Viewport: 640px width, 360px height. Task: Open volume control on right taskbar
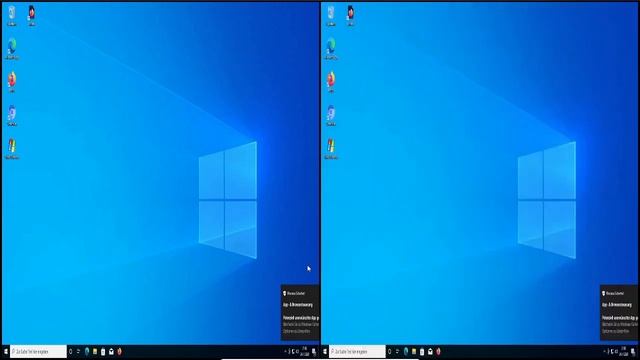tap(616, 351)
